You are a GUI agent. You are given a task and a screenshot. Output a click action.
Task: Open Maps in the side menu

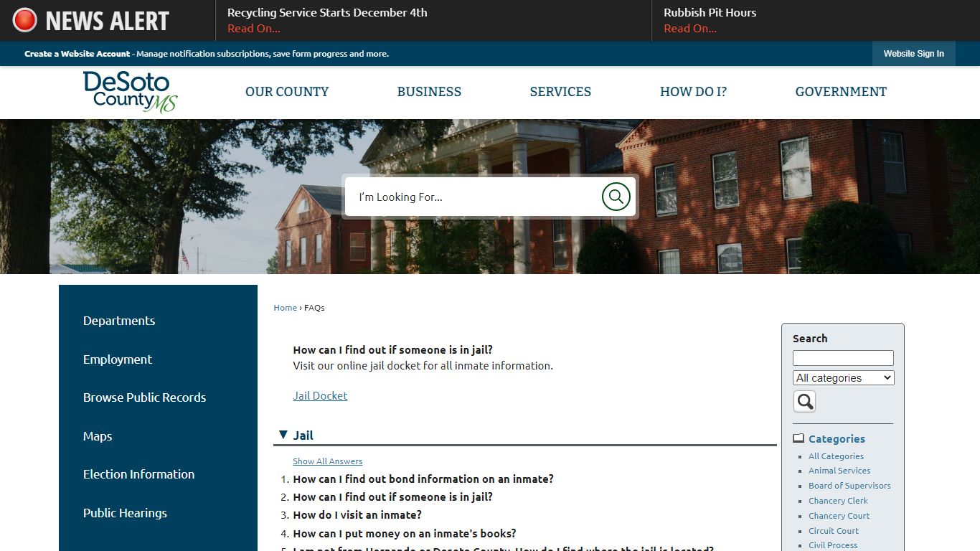[98, 436]
